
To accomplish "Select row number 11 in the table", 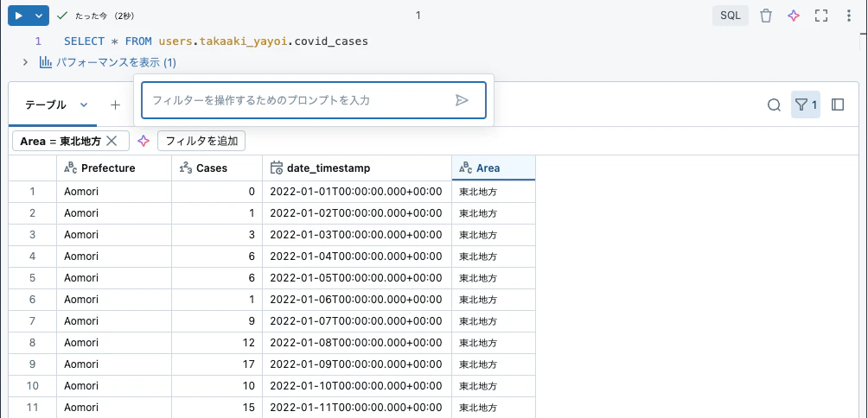I will coord(33,407).
